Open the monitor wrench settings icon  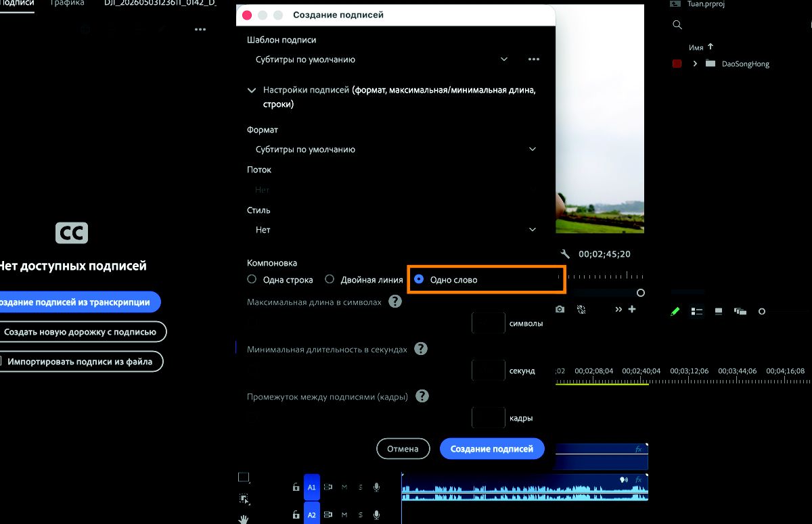(x=566, y=254)
